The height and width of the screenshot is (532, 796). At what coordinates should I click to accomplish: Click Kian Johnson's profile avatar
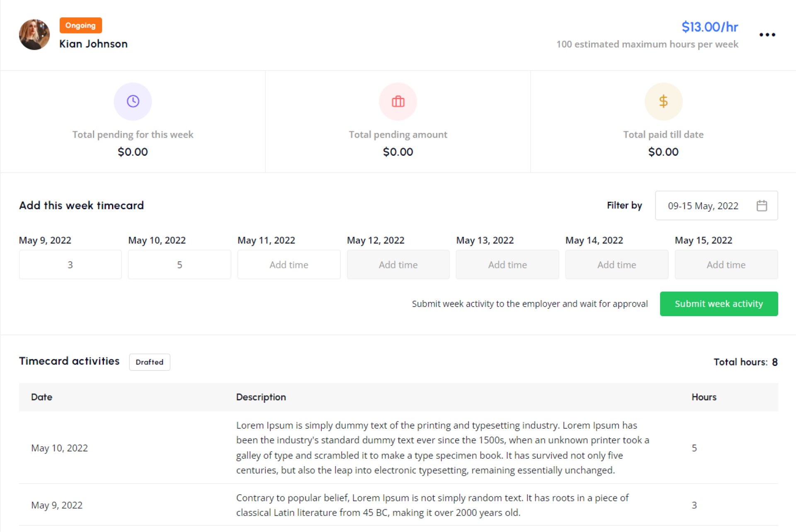pos(34,35)
